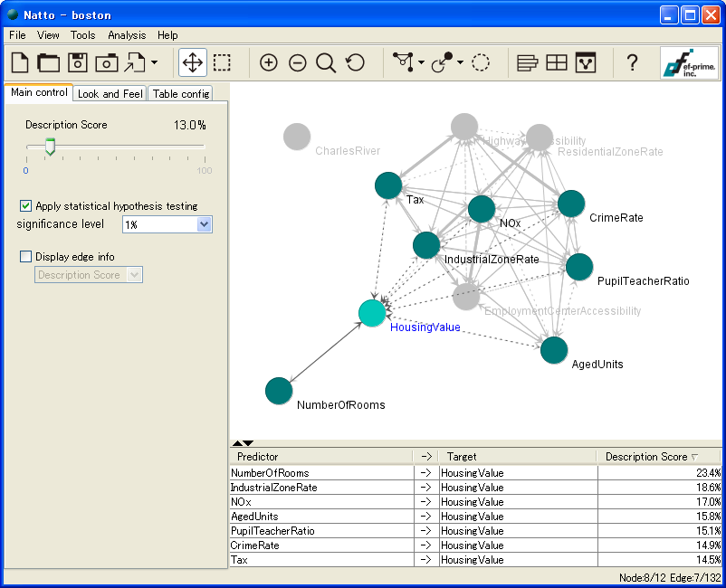Click the save disk icon
726x588 pixels.
pyautogui.click(x=78, y=62)
